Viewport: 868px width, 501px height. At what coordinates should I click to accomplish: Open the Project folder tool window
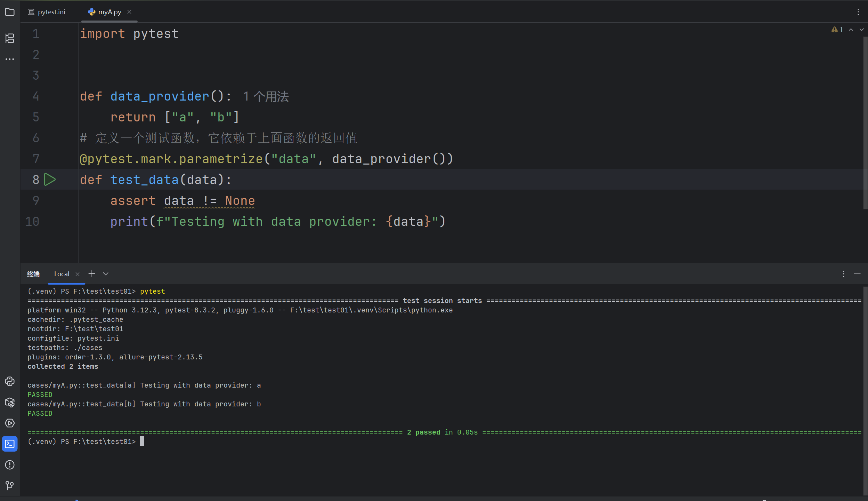[10, 12]
